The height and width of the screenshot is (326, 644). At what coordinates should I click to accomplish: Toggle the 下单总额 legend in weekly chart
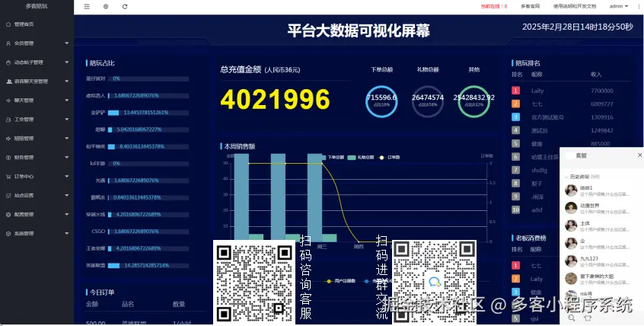[x=333, y=158]
